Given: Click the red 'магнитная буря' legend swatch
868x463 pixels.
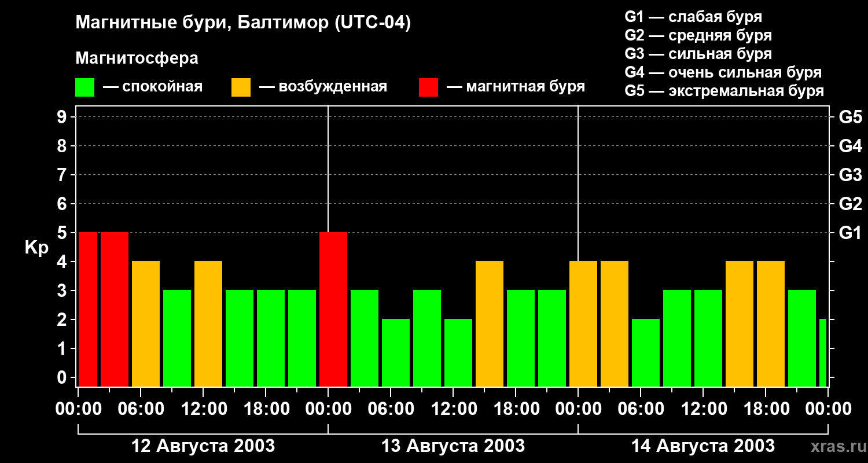Looking at the screenshot, I should 428,87.
